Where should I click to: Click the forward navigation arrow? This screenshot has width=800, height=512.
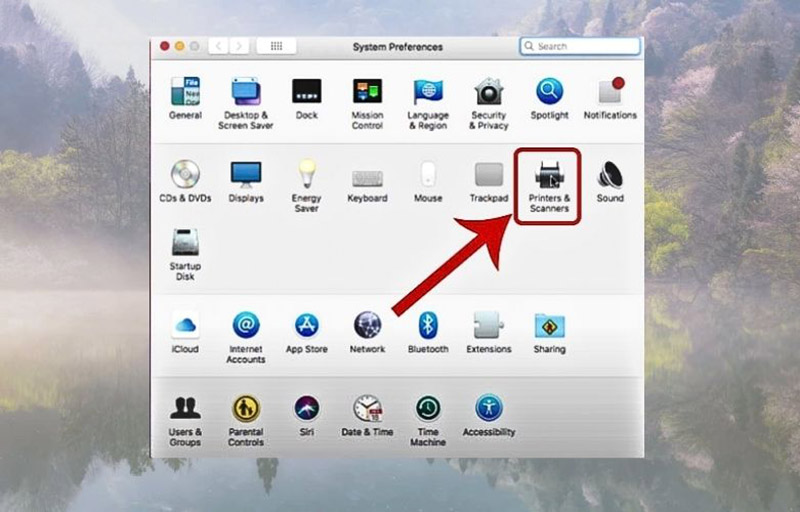pos(239,46)
